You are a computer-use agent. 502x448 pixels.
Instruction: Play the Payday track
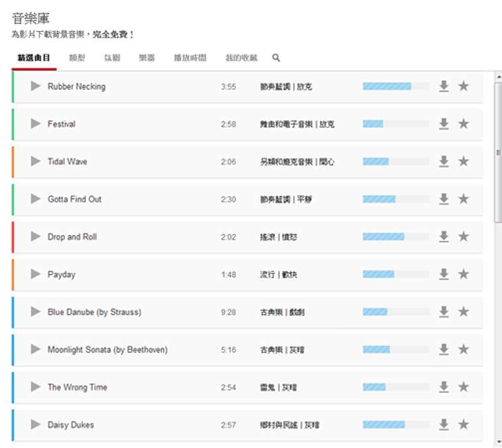click(36, 274)
